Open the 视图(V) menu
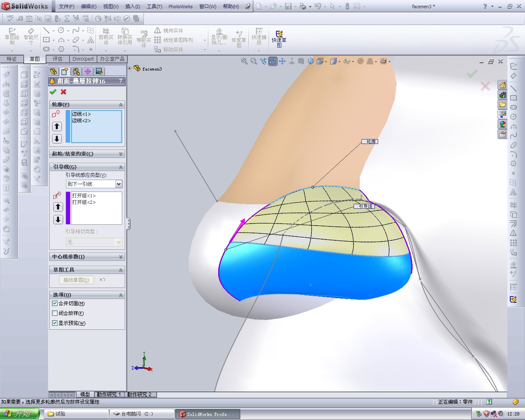525x420 pixels. coord(111,7)
